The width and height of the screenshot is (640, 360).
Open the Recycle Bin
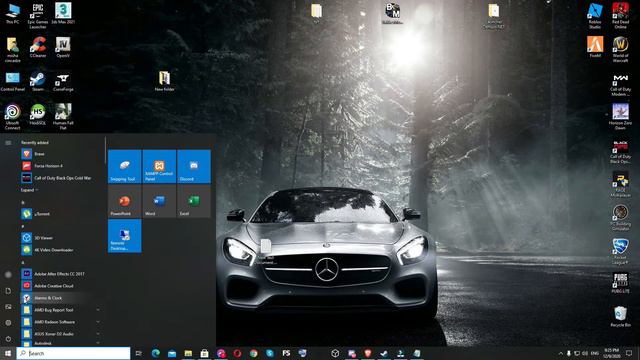tap(620, 317)
